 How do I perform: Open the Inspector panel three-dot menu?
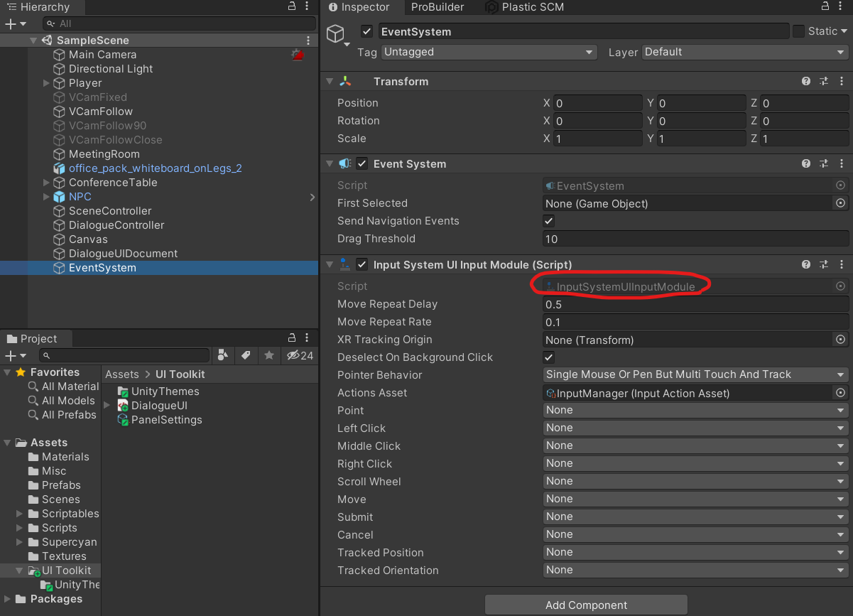coord(842,6)
